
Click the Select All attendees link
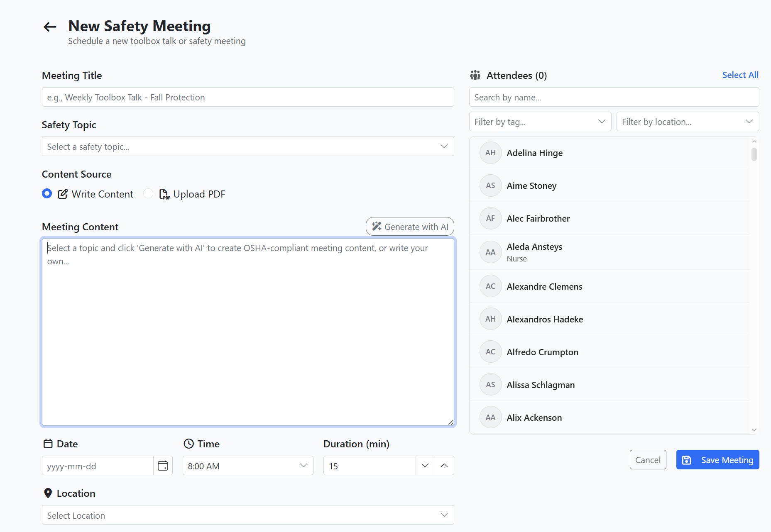tap(740, 75)
